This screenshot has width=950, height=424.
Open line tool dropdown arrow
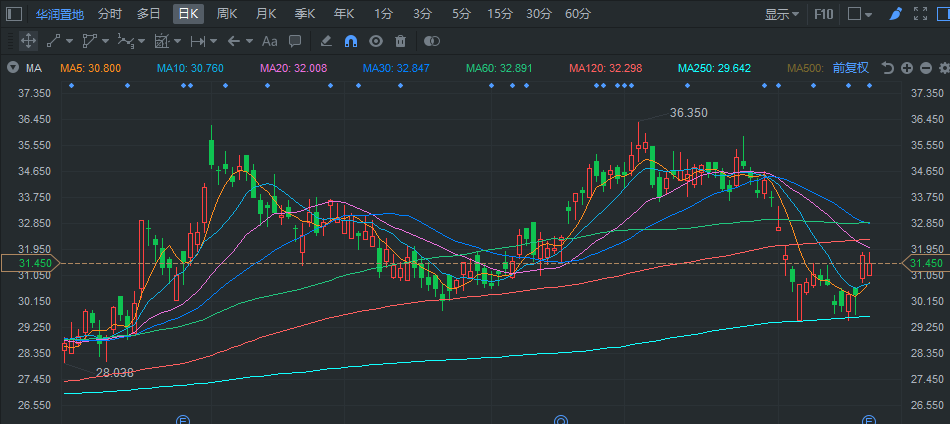coord(69,41)
